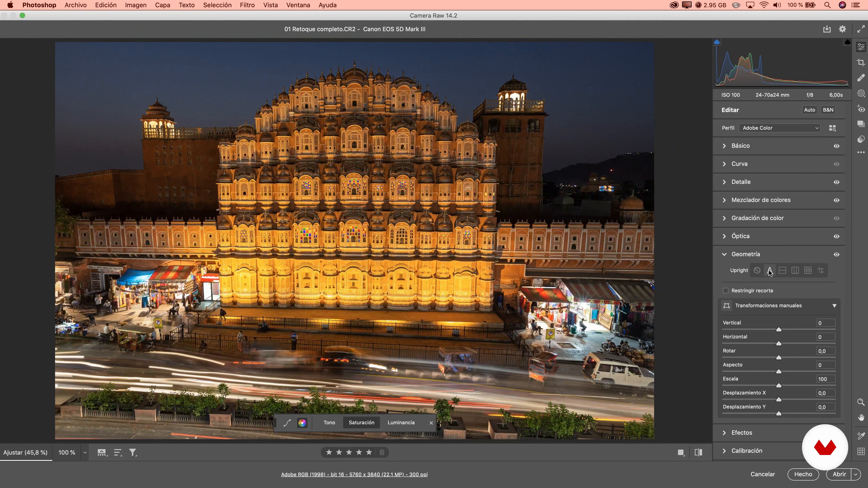This screenshot has height=488, width=868.
Task: Toggle Mezclador de colores visibility eye
Action: pos(836,200)
